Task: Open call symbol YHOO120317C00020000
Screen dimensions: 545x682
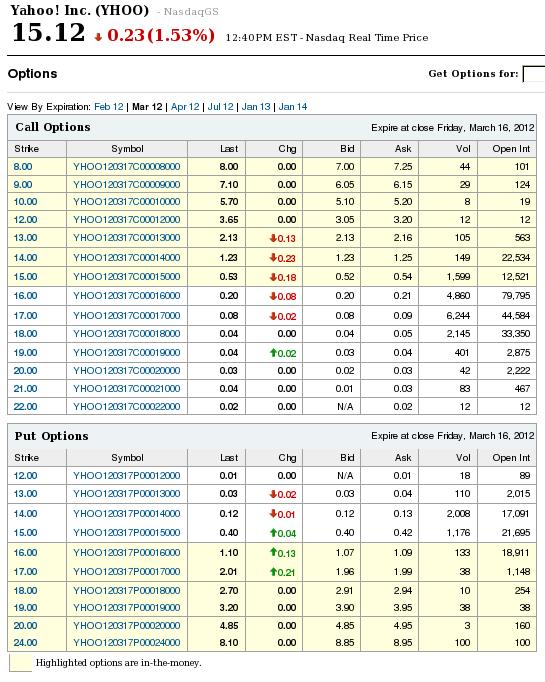Action: pyautogui.click(x=127, y=371)
